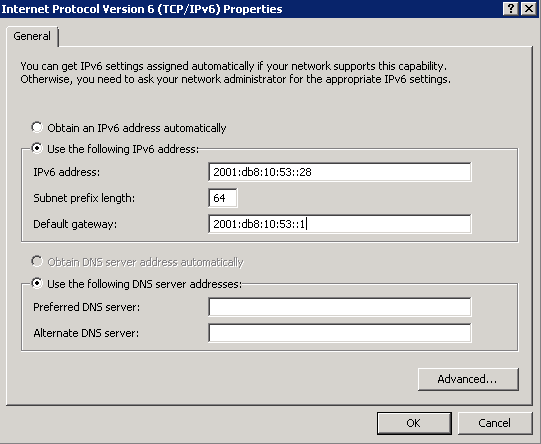
Task: Close the IPv6 Properties dialog with X
Action: 529,9
